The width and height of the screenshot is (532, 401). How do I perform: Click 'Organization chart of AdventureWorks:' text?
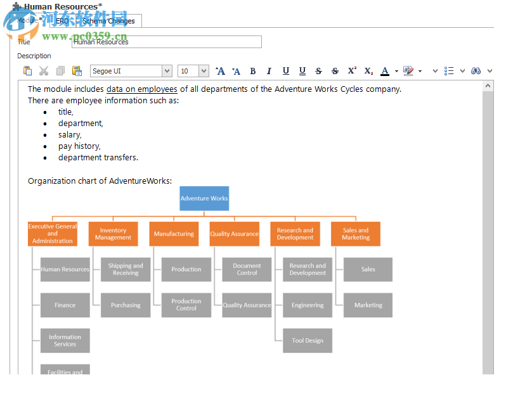tap(100, 181)
